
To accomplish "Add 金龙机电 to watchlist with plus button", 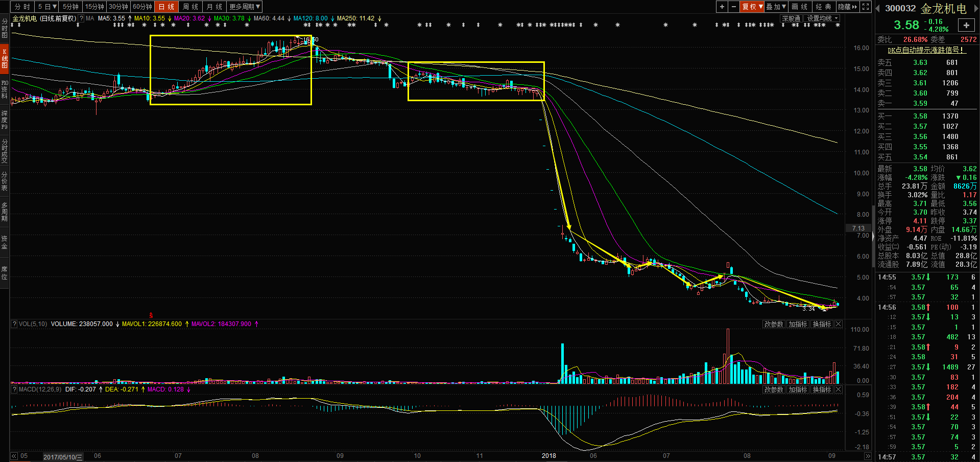I will click(x=966, y=25).
